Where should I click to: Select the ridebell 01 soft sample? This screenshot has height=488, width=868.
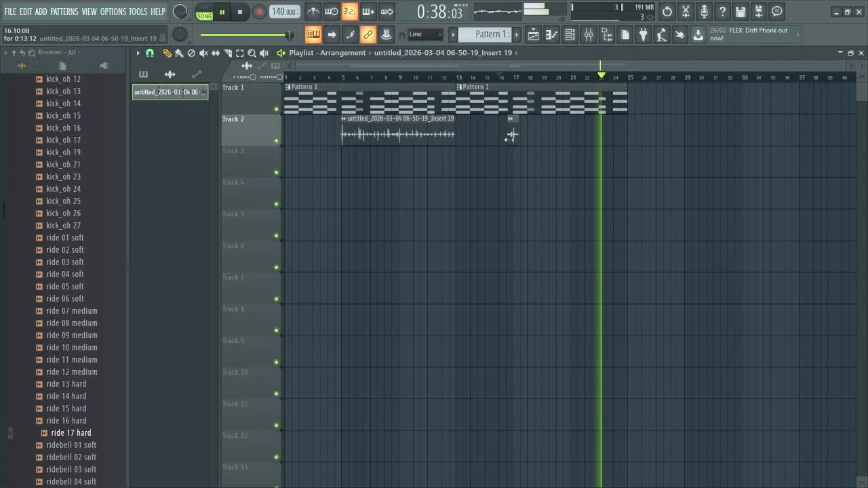(x=71, y=445)
